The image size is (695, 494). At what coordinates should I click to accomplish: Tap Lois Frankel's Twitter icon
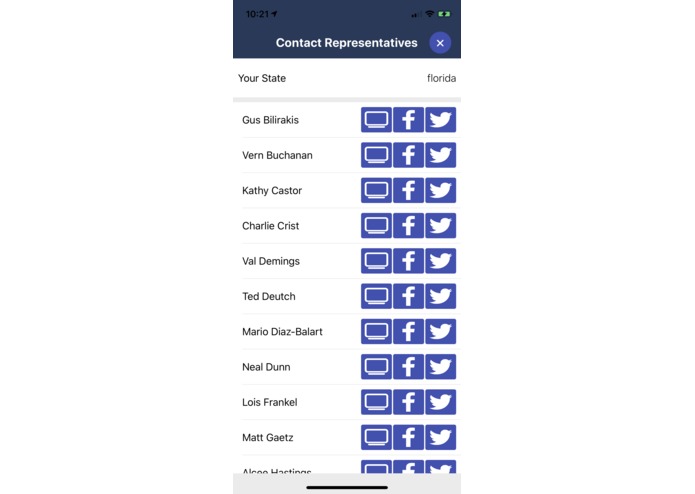(x=440, y=402)
